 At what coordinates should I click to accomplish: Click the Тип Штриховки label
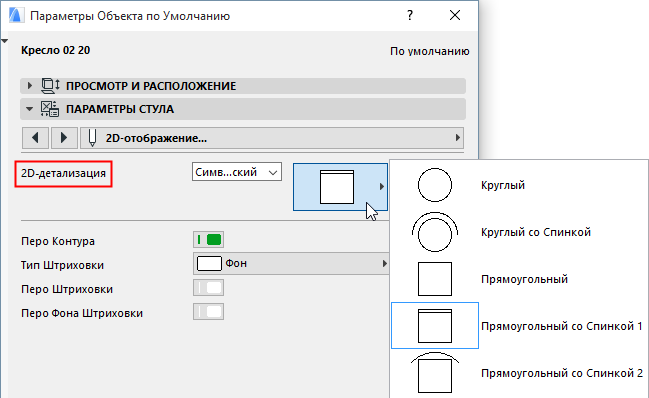click(x=62, y=265)
